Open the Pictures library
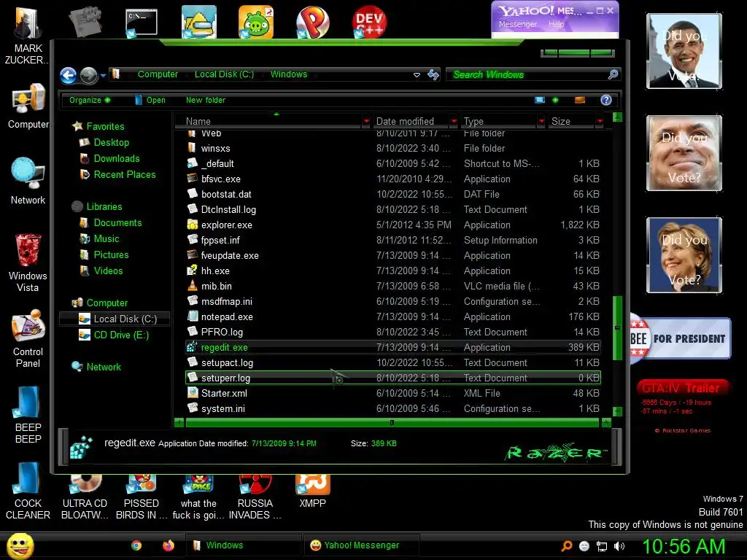 click(111, 254)
